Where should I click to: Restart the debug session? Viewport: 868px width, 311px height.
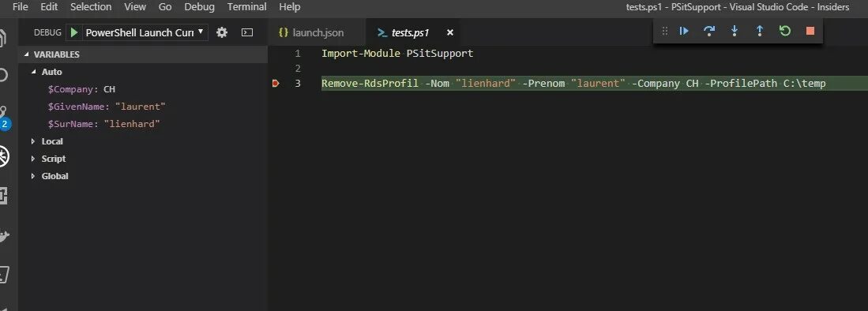pyautogui.click(x=785, y=31)
